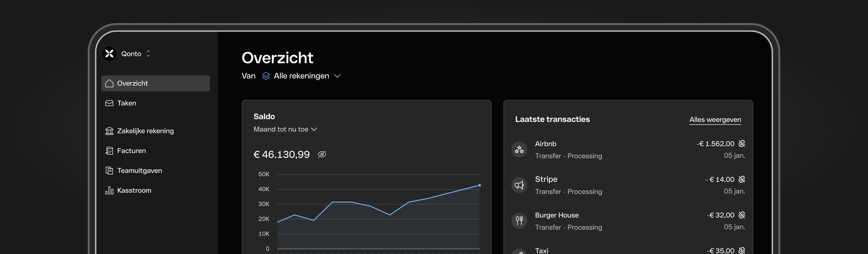Click the restaurant icon beside Burger House
The image size is (868, 254).
point(519,221)
